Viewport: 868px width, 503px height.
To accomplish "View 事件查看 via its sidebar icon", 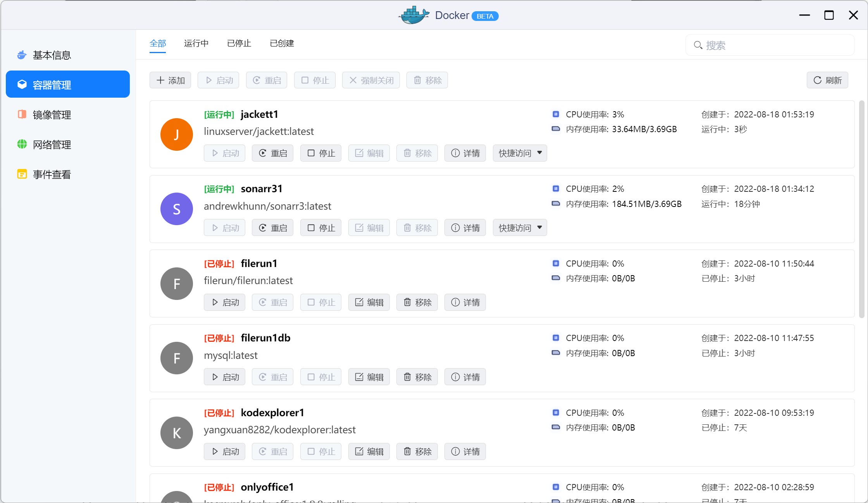I will 22,174.
